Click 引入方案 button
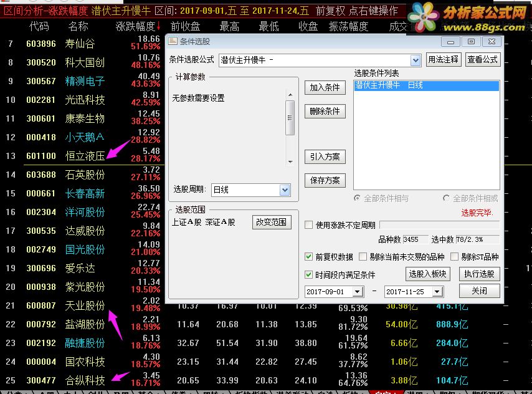The width and height of the screenshot is (532, 394). click(x=325, y=156)
